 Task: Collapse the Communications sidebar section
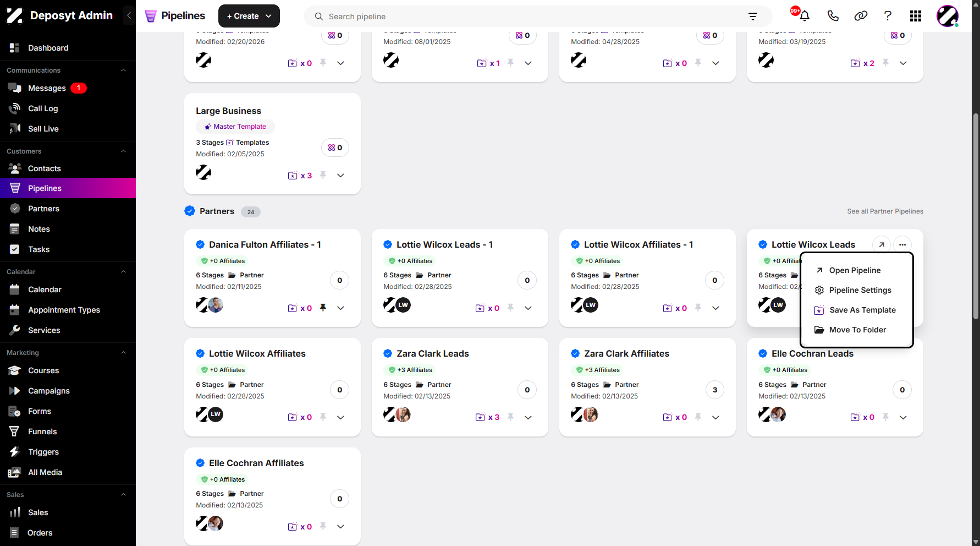pos(123,70)
